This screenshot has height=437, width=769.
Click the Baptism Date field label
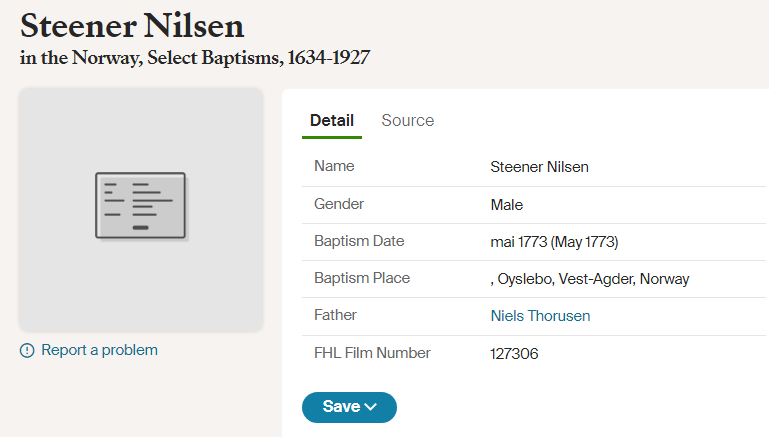click(x=359, y=241)
